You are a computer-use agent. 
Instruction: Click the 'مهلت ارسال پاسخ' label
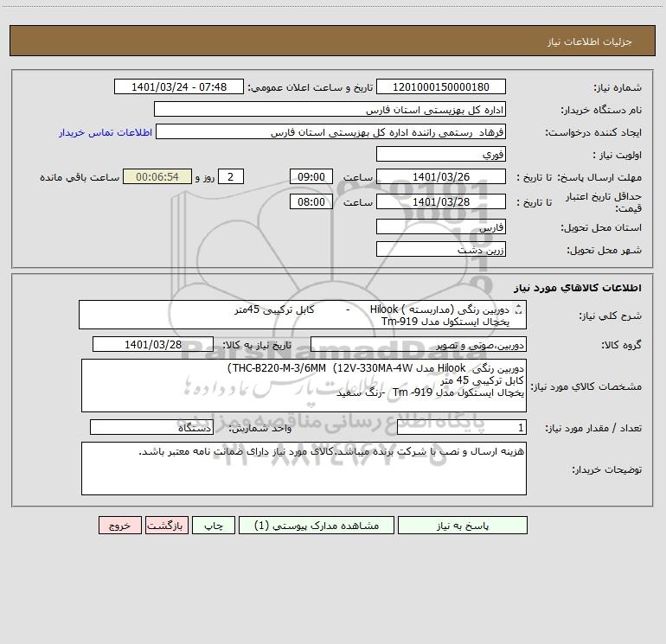[599, 177]
